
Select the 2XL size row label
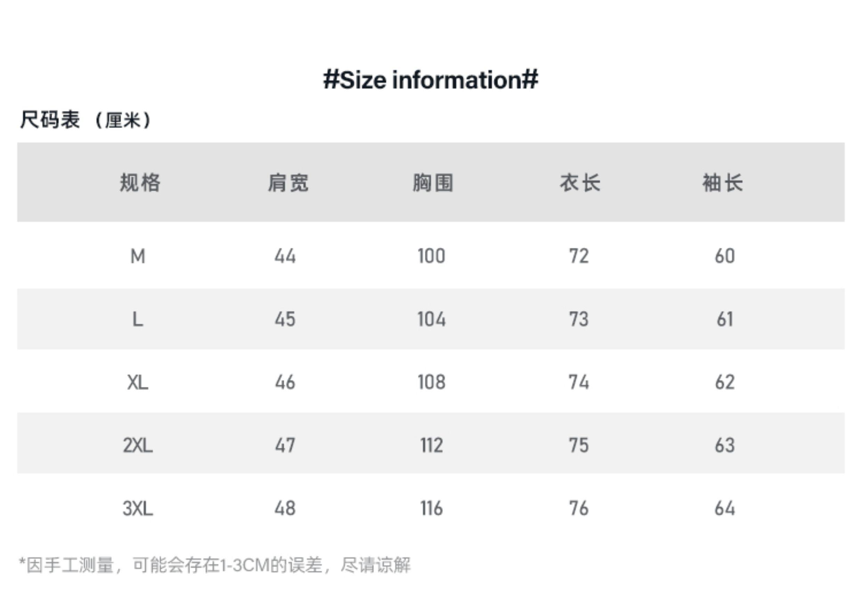pos(138,445)
